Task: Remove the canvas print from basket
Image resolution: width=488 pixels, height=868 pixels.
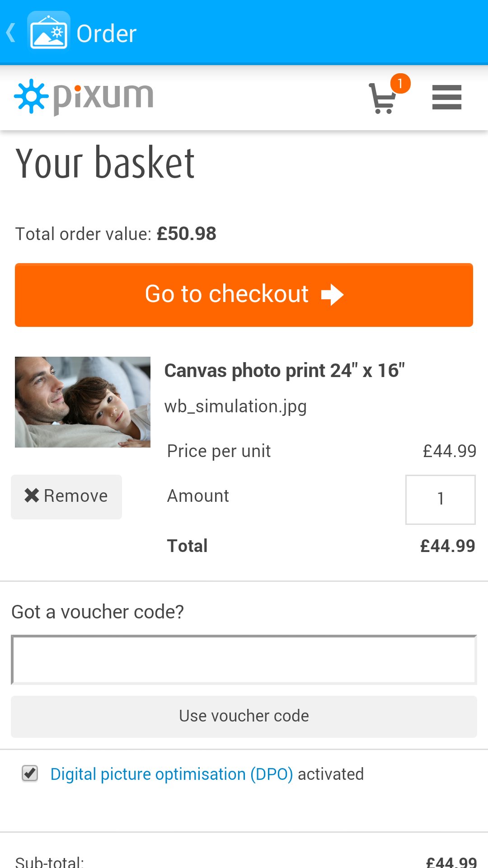Action: (x=66, y=496)
